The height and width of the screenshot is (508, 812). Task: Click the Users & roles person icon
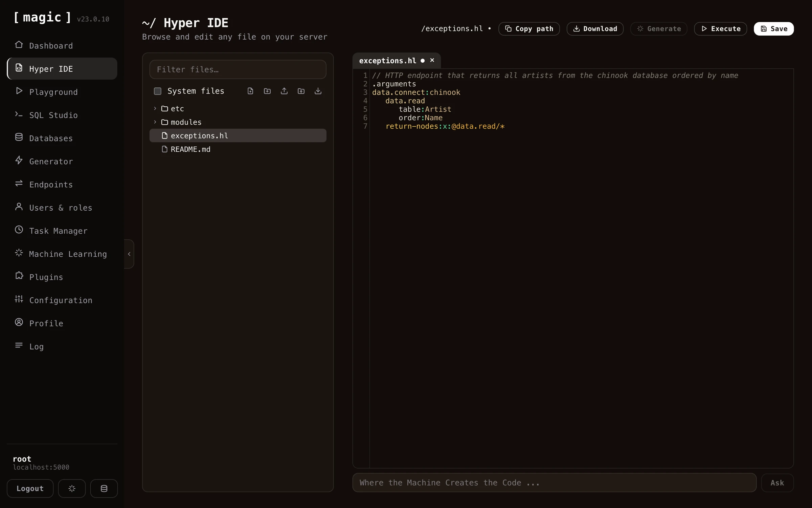point(19,207)
